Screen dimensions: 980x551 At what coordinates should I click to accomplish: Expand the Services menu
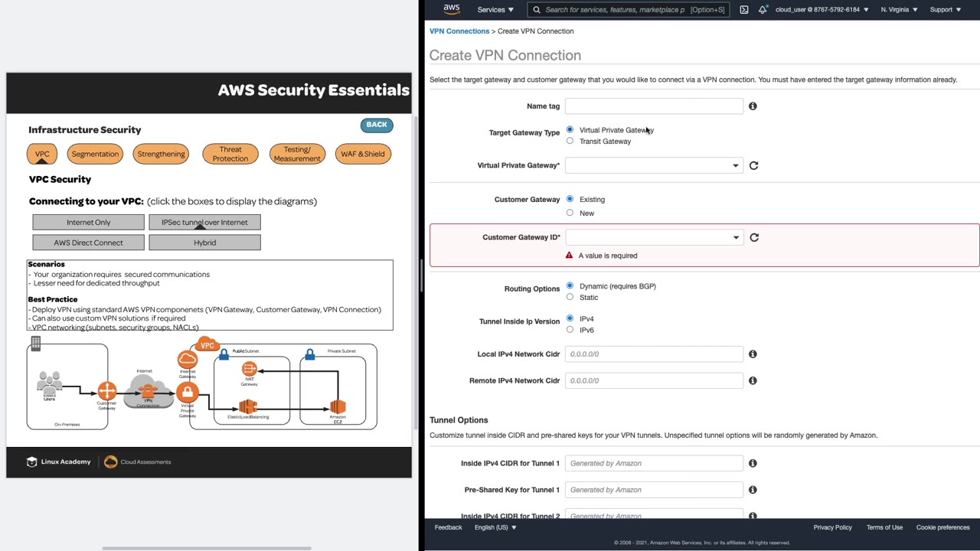point(495,10)
